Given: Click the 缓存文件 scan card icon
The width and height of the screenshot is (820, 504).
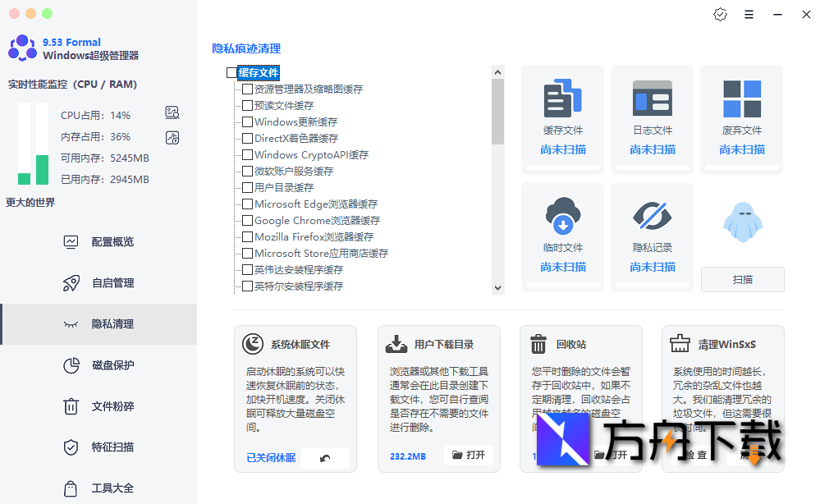Looking at the screenshot, I should pos(561,97).
